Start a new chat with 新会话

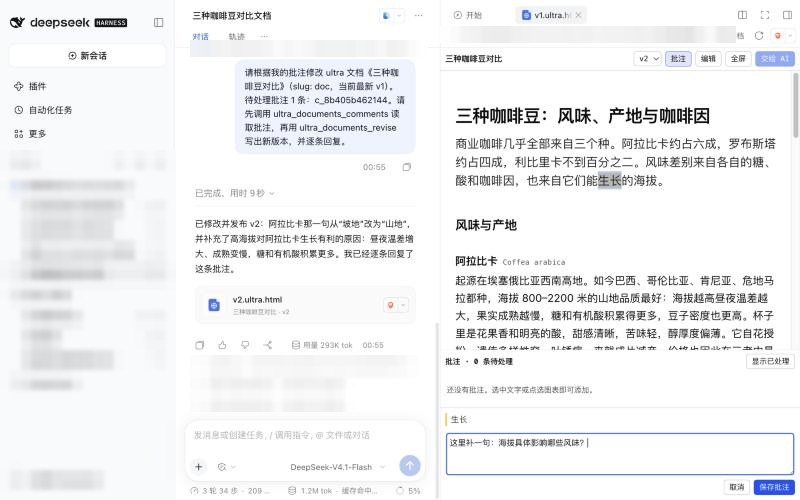(87, 56)
